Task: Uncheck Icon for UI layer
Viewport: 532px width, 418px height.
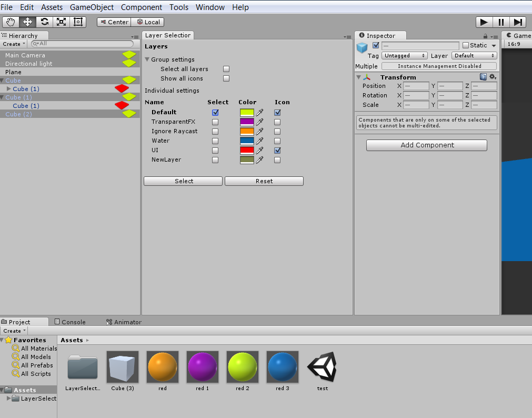Action: [x=277, y=151]
